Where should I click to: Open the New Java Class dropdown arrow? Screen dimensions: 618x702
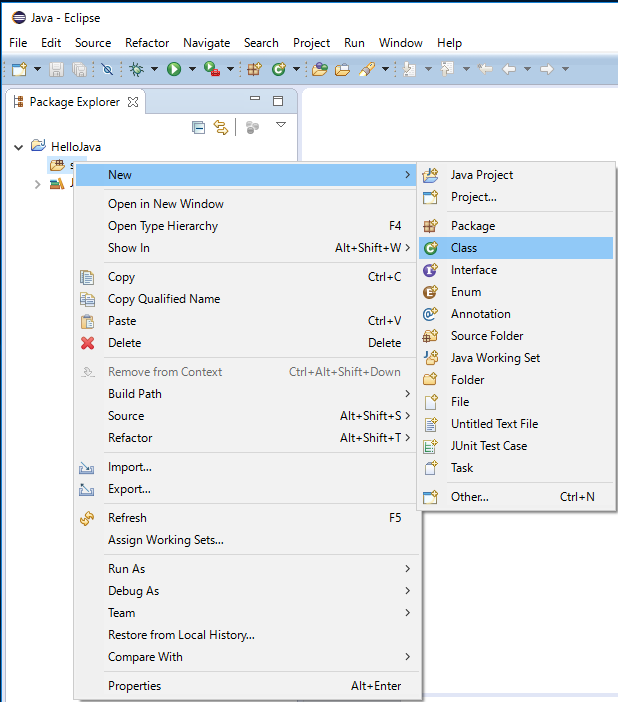click(296, 69)
